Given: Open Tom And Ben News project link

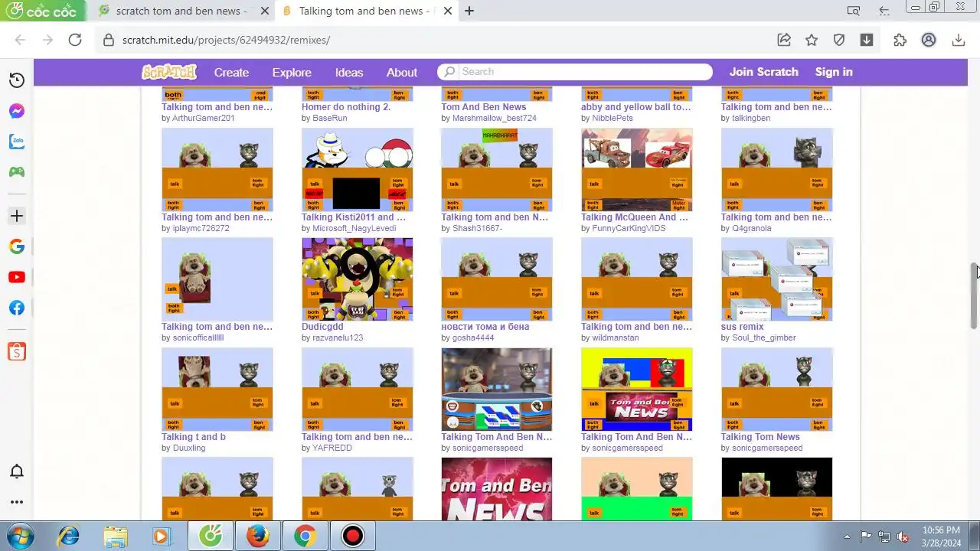Looking at the screenshot, I should click(484, 107).
